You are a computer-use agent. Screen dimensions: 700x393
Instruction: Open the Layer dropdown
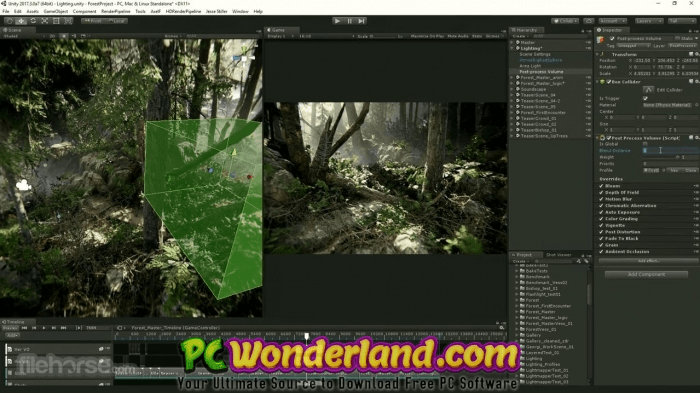pos(682,46)
